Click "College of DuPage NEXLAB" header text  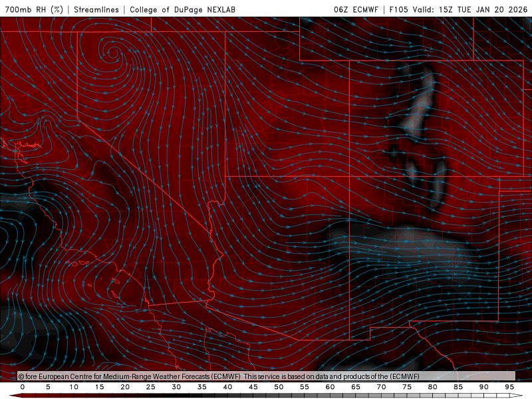click(x=182, y=9)
